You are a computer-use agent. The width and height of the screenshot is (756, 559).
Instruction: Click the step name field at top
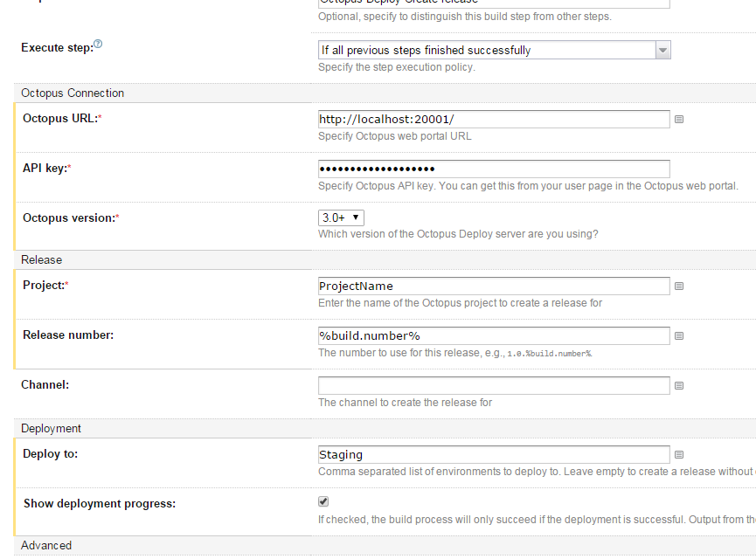tap(494, 3)
